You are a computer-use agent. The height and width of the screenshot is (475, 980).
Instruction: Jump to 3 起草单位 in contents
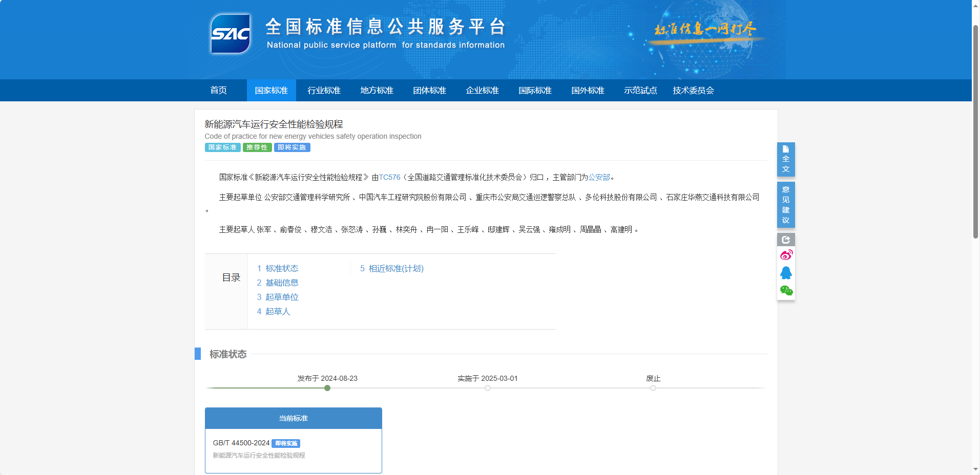tap(278, 297)
